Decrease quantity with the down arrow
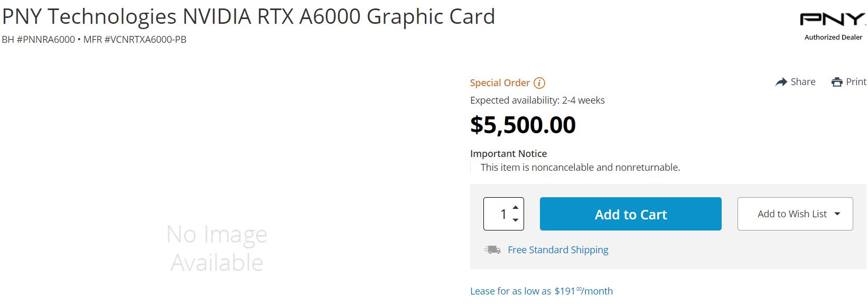 (516, 220)
